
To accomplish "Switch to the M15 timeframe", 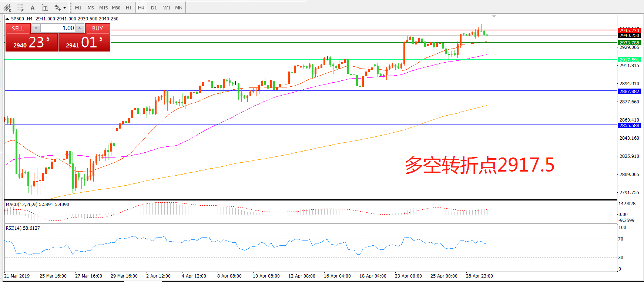I will click(103, 7).
